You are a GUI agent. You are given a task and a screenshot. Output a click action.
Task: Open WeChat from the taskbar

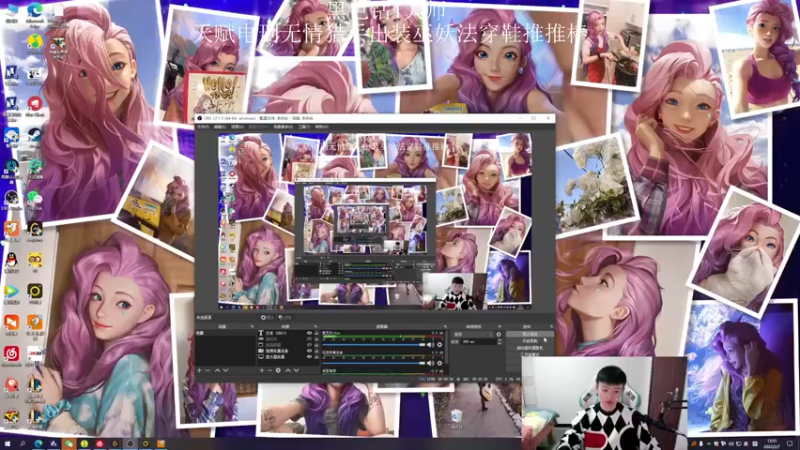point(68,444)
